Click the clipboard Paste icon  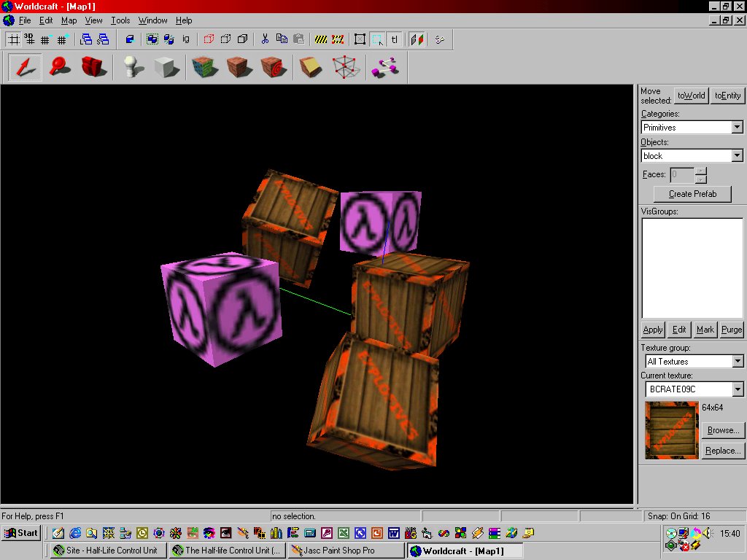pos(298,39)
